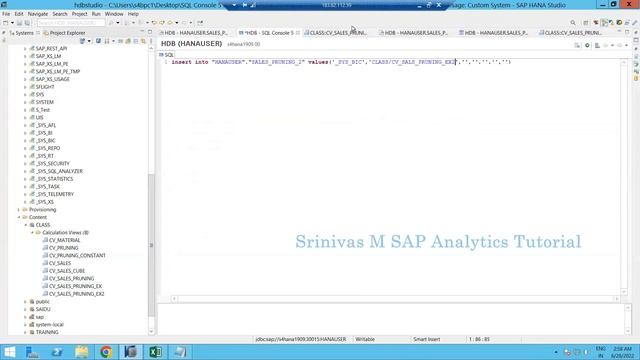Collapse the Calculation Views folder
The height and width of the screenshot is (360, 640).
click(32, 233)
